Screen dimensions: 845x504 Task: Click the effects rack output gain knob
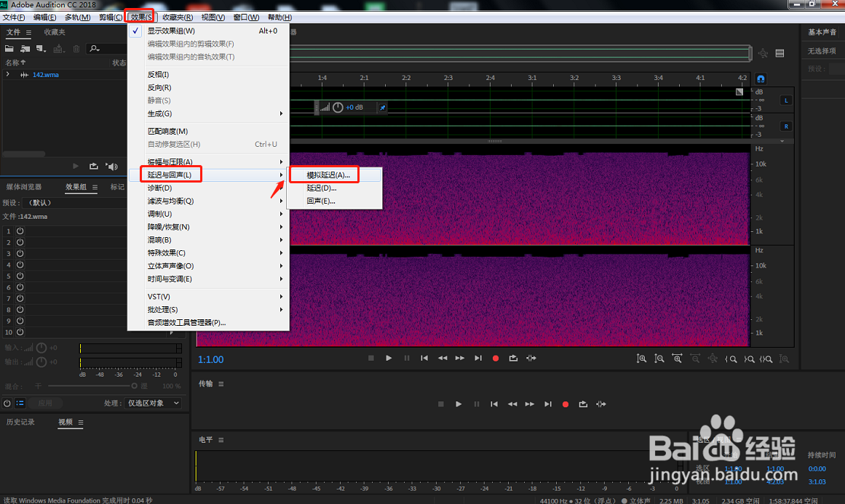(41, 362)
